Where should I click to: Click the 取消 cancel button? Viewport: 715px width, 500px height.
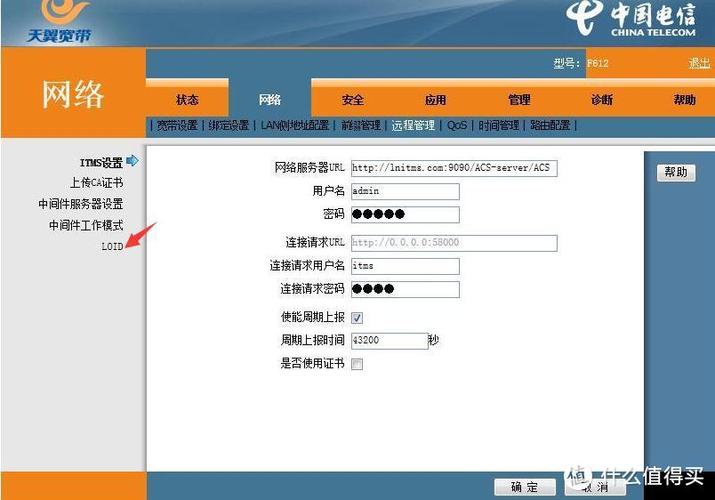tap(595, 487)
